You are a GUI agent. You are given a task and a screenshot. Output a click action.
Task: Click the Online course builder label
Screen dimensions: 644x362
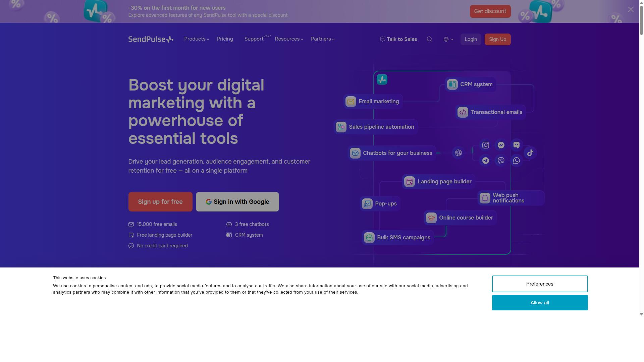(466, 218)
